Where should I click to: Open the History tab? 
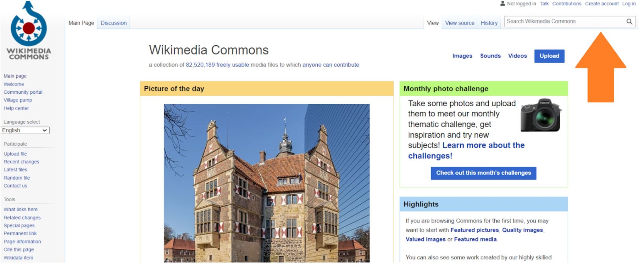click(x=489, y=23)
